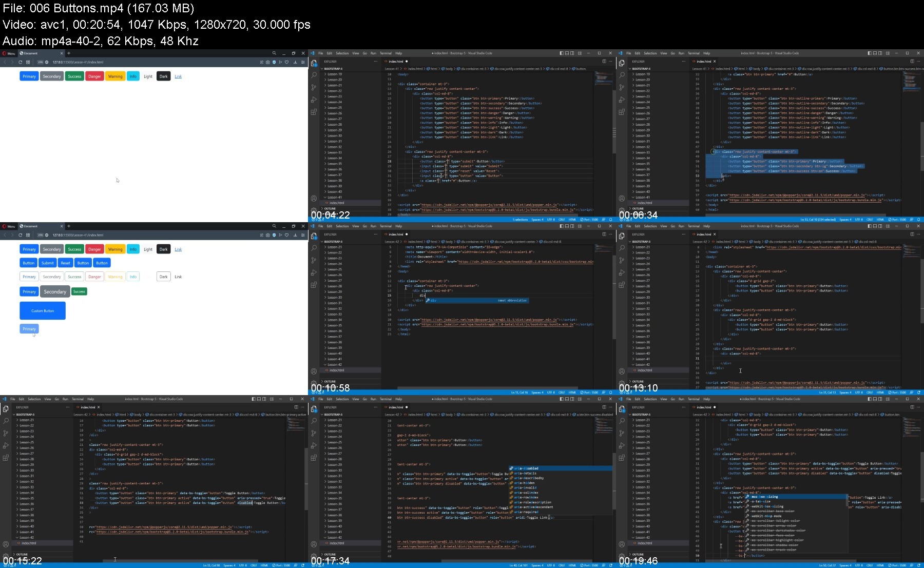Screen dimensions: 924x568
Task: Open Search in the activity bar of the 00:04:22 frame
Action: click(314, 75)
